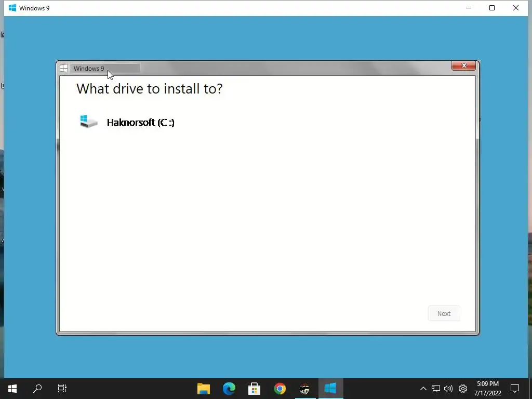
Task: Open the notification center
Action: point(515,389)
